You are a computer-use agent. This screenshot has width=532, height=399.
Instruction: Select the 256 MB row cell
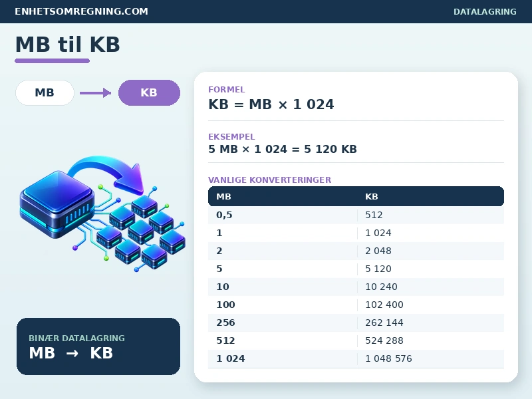coord(283,323)
